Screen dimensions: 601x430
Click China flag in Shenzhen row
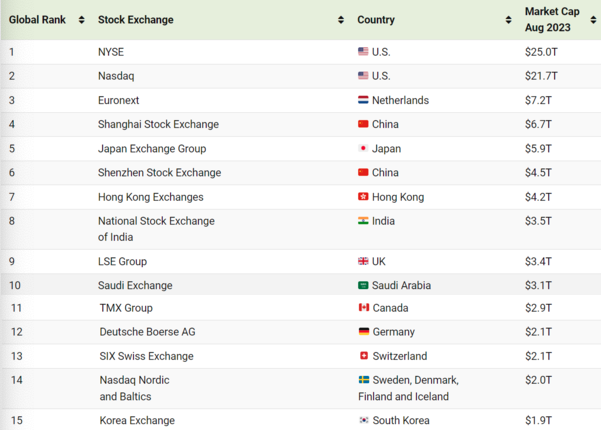pos(363,172)
